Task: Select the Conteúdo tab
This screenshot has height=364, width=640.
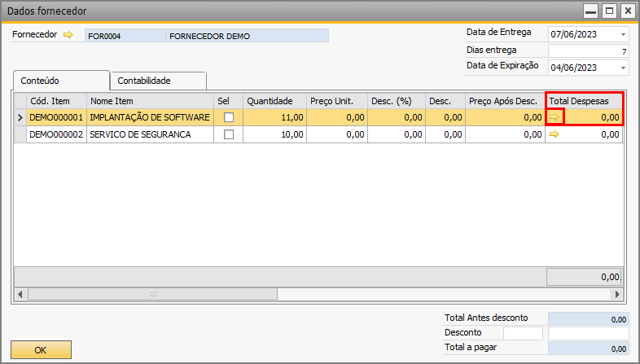Action: pos(61,81)
